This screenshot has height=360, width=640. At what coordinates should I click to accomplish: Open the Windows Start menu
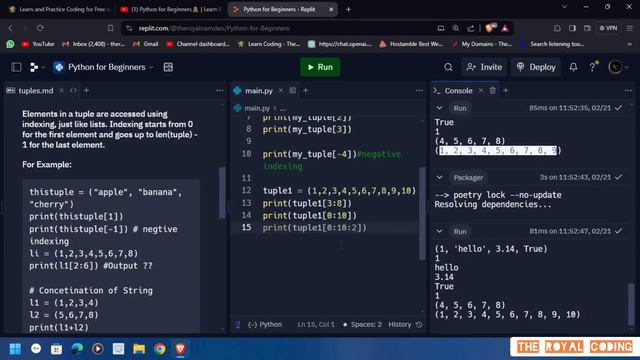coord(16,349)
